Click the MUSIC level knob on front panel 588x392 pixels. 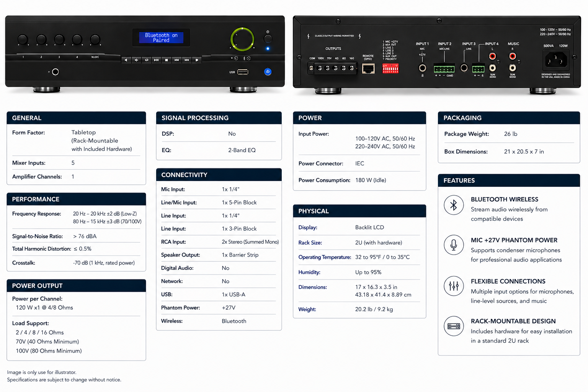click(x=95, y=39)
